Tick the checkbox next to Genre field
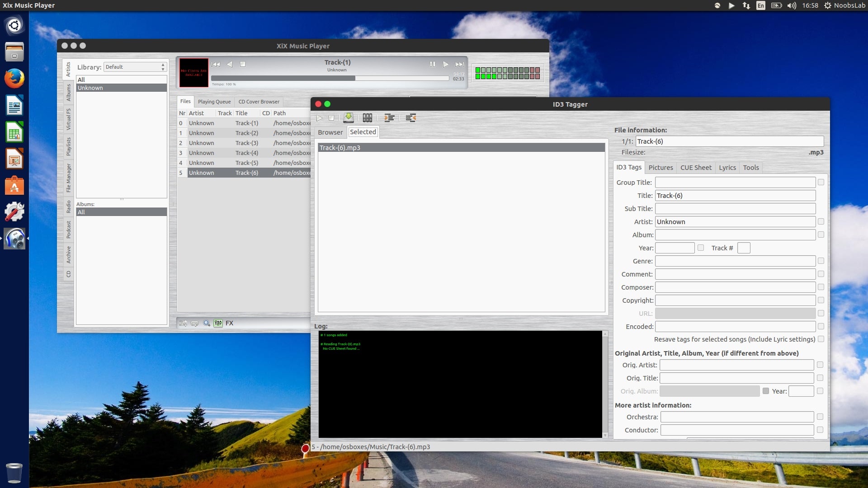 [x=821, y=261]
